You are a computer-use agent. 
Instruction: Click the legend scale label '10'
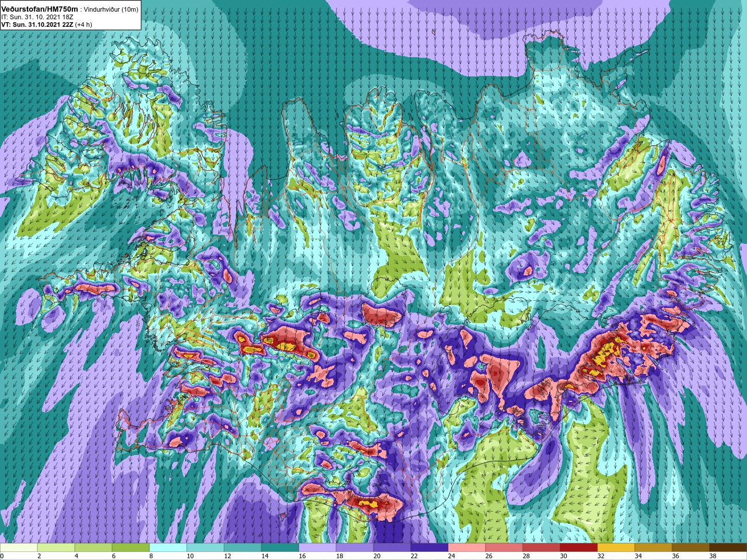tap(190, 556)
